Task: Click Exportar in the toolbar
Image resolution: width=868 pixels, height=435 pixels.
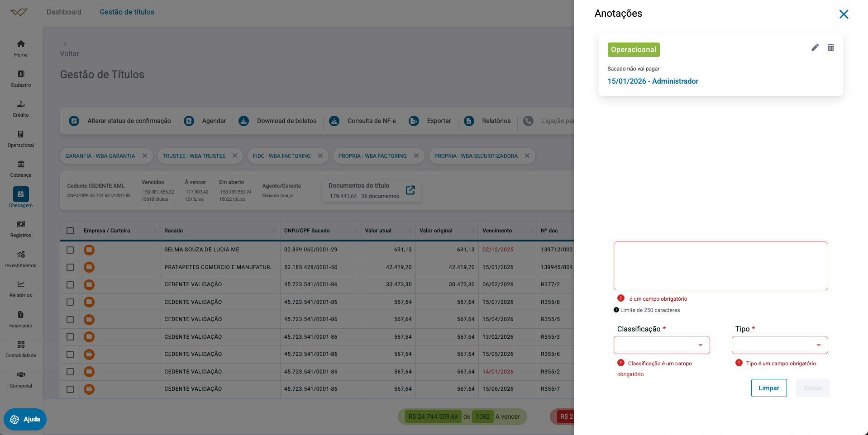Action: [x=430, y=121]
